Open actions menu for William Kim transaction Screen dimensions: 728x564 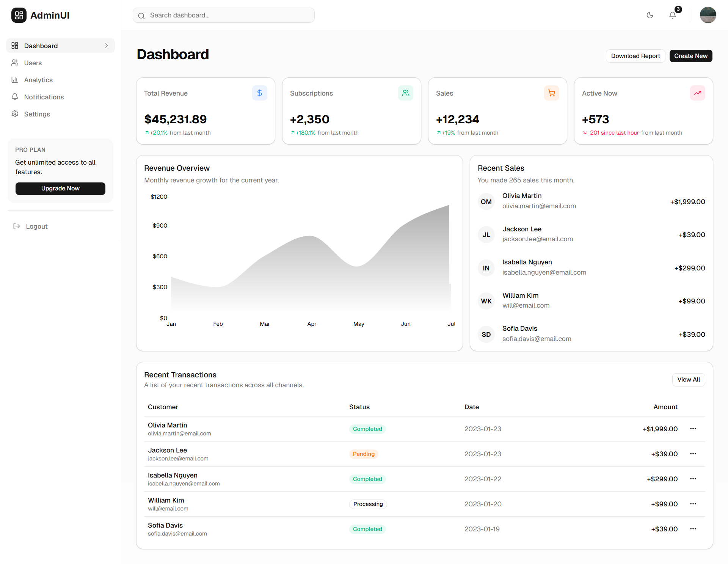(693, 504)
